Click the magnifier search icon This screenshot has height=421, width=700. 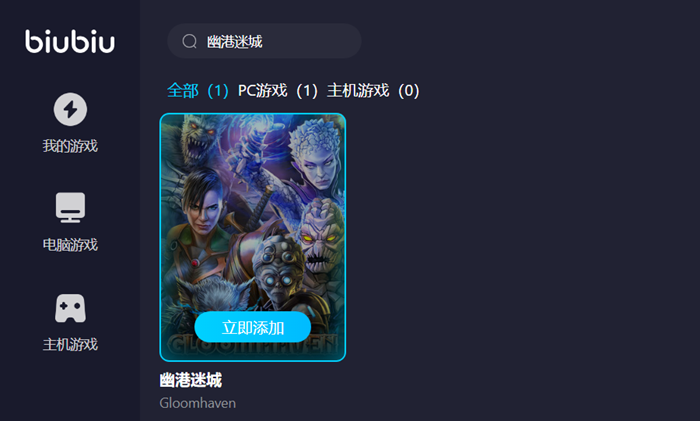(189, 42)
